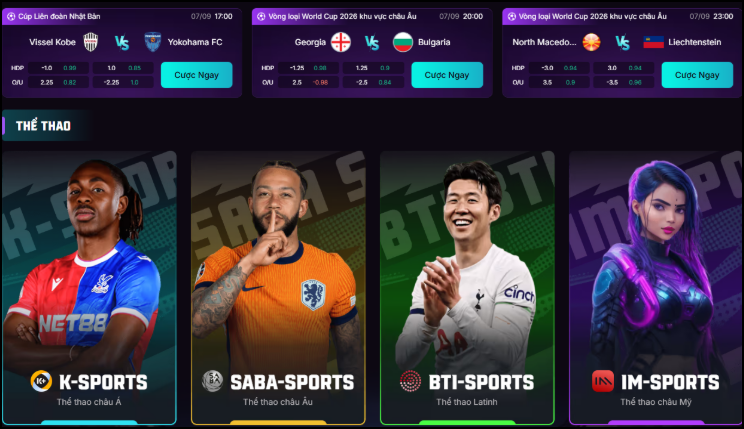744x429 pixels.
Task: Click Cược Ngay for North Macedonia vs Liechtenstein
Action: (697, 75)
